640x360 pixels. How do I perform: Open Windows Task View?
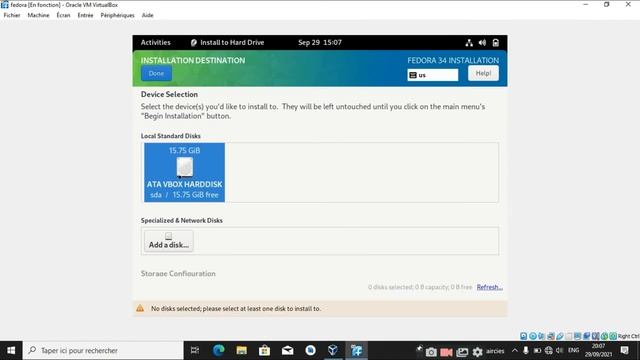pyautogui.click(x=195, y=351)
